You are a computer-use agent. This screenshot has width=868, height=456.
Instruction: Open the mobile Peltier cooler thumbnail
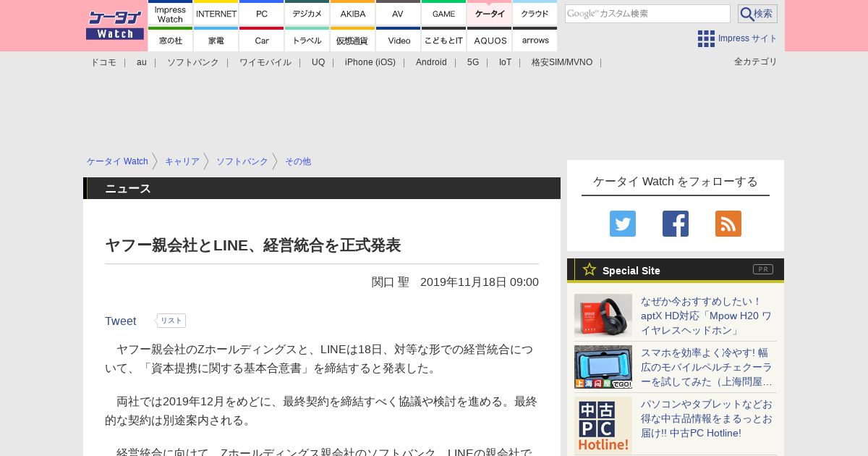pyautogui.click(x=603, y=367)
